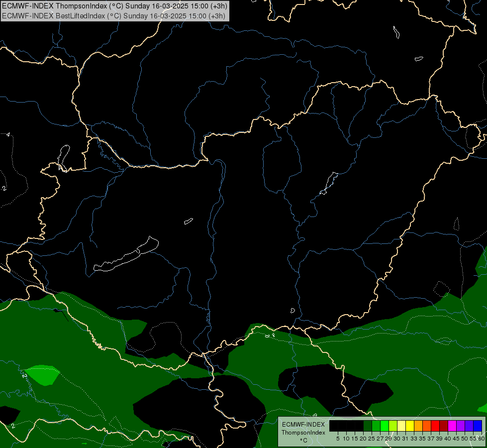The width and height of the screenshot is (487, 448).
Task: Click legend tick value '30'
Action: [397, 439]
